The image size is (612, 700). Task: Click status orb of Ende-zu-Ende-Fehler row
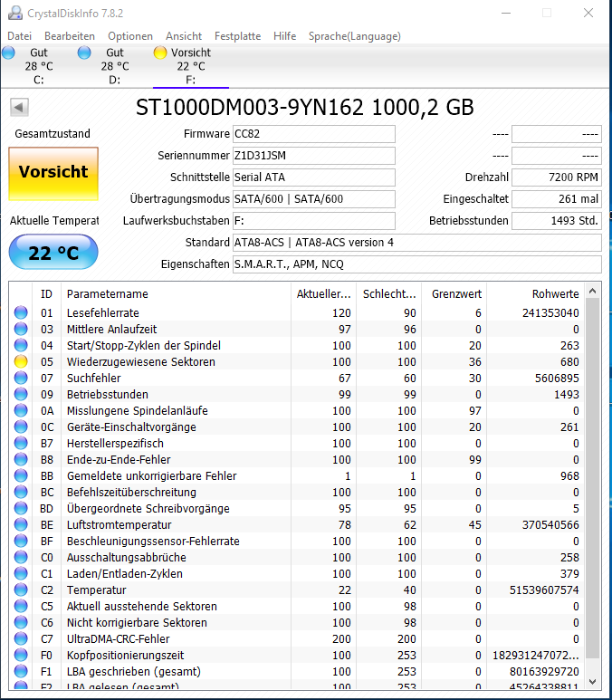[21, 459]
